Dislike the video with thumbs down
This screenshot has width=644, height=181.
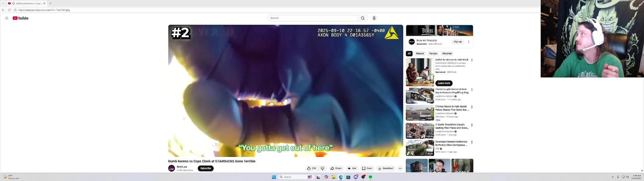pyautogui.click(x=323, y=168)
